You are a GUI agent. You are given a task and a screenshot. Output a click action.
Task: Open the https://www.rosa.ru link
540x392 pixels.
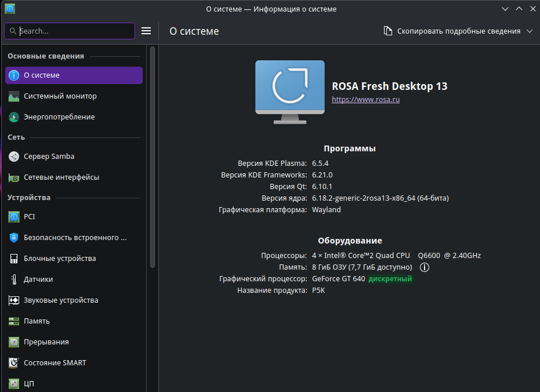pos(366,100)
